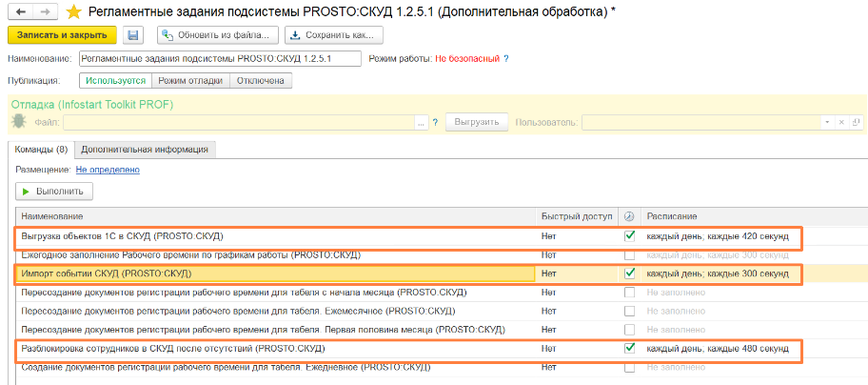868x385 pixels.
Task: Switch to Дополнительная информация tab
Action: pyautogui.click(x=145, y=149)
